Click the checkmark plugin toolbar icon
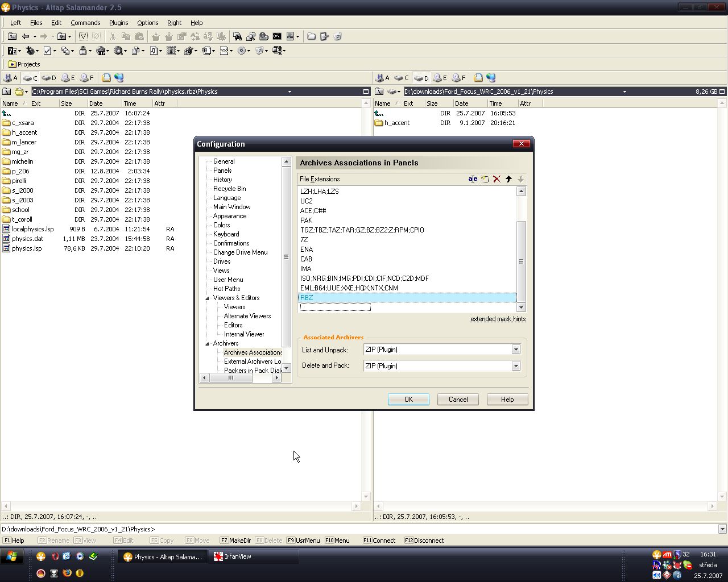 [x=48, y=51]
